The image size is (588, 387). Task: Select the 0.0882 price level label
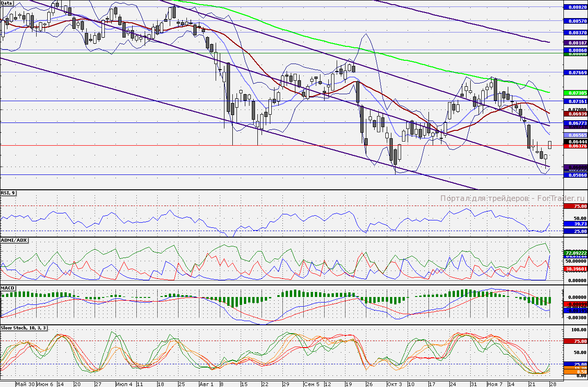point(575,7)
